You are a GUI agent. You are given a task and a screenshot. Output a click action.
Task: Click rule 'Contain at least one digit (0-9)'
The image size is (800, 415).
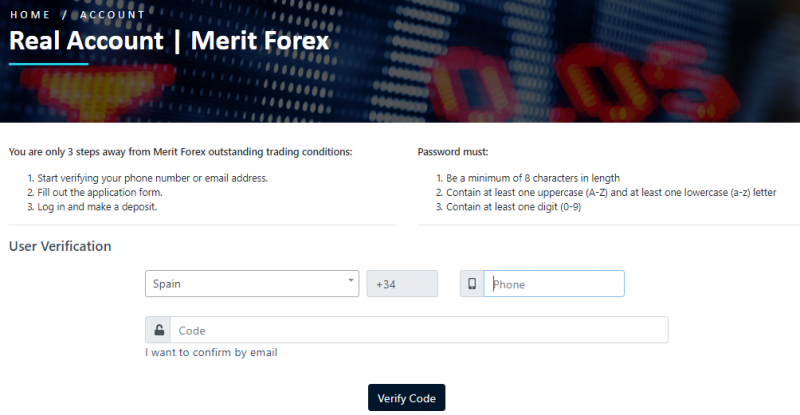coord(513,207)
